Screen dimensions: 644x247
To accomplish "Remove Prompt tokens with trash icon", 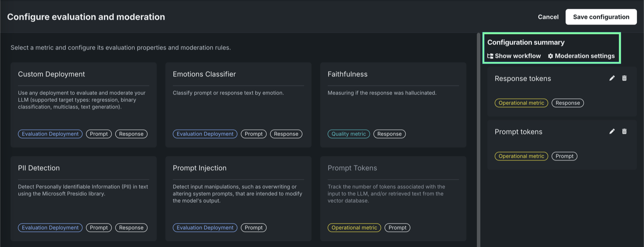I will tap(624, 132).
